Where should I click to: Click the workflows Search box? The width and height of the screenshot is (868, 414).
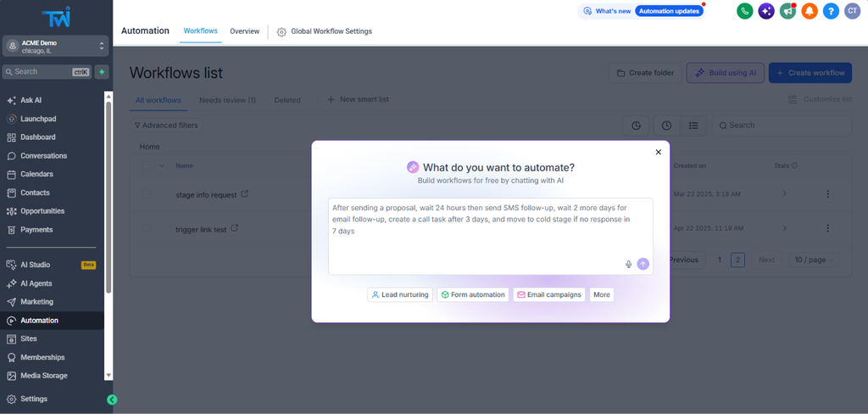point(782,126)
